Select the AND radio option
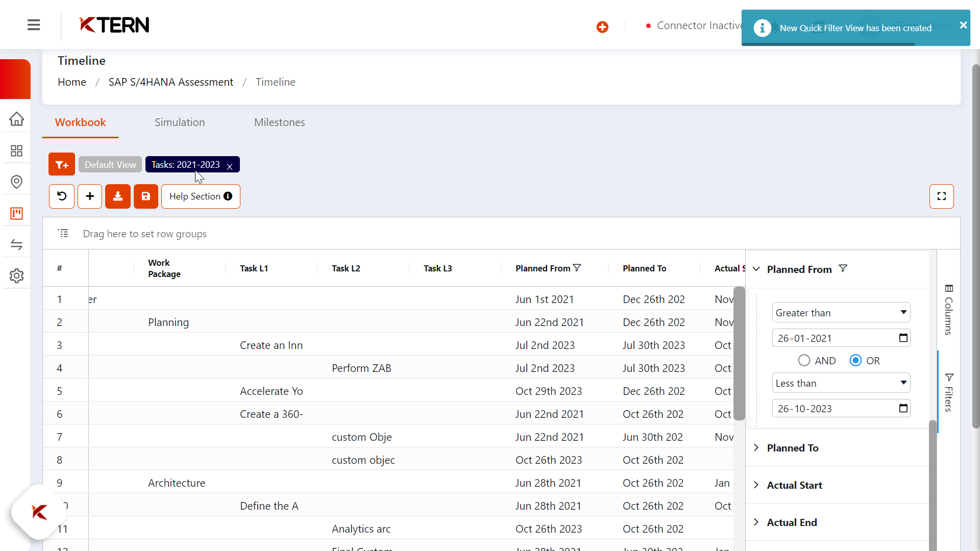 pyautogui.click(x=804, y=361)
